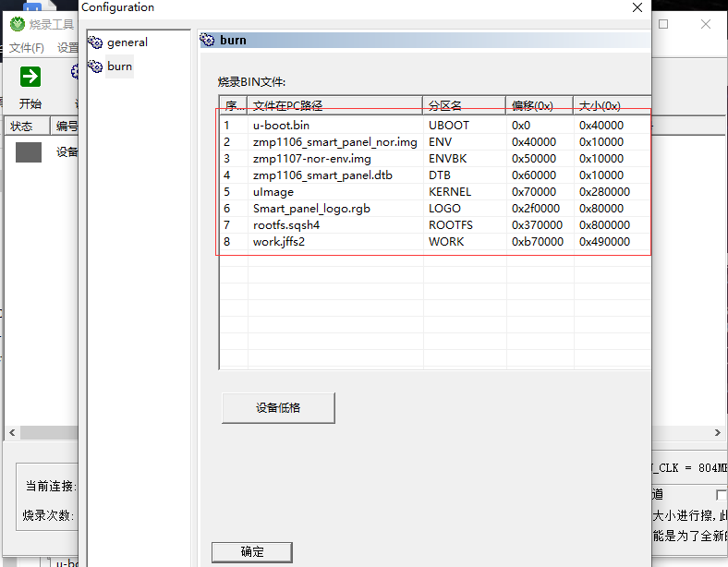Click the green Start arrow icon

[x=30, y=77]
